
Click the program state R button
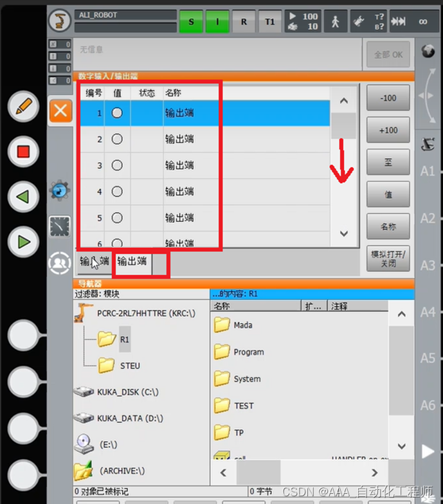tap(244, 22)
